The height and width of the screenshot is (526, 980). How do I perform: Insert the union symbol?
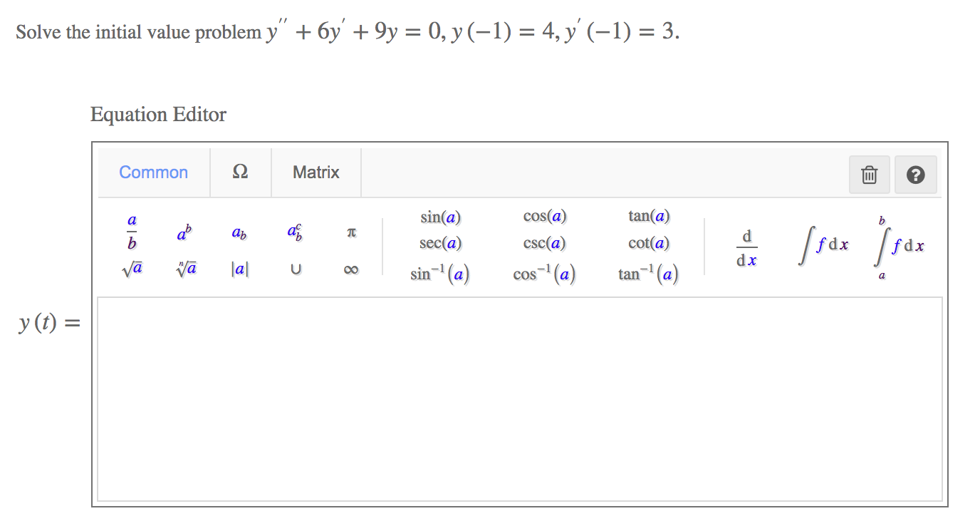(x=295, y=269)
